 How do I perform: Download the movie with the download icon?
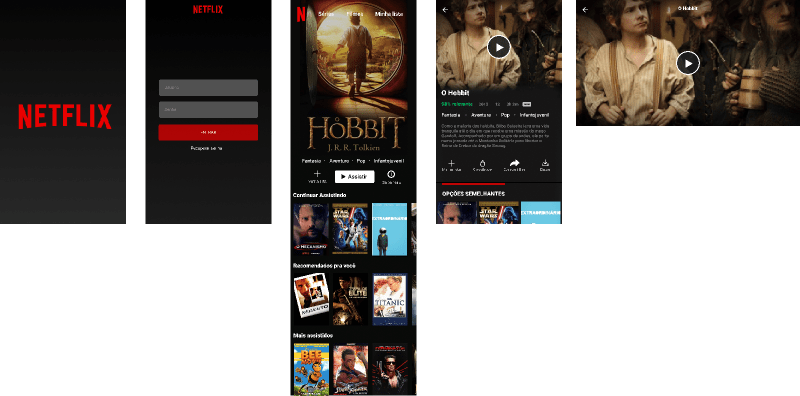point(545,163)
